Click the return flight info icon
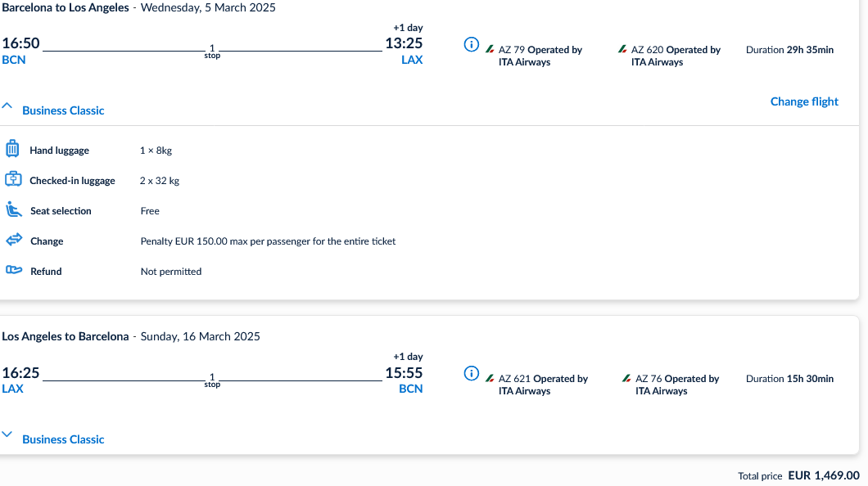Viewport: 868px width, 486px height. pos(471,373)
